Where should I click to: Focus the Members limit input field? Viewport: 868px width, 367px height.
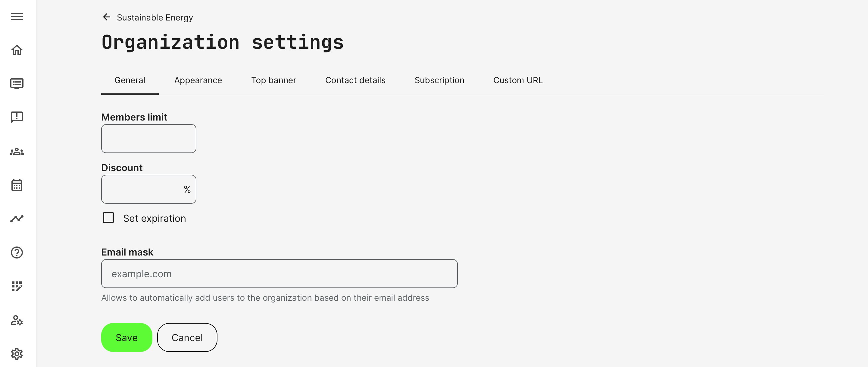click(148, 139)
